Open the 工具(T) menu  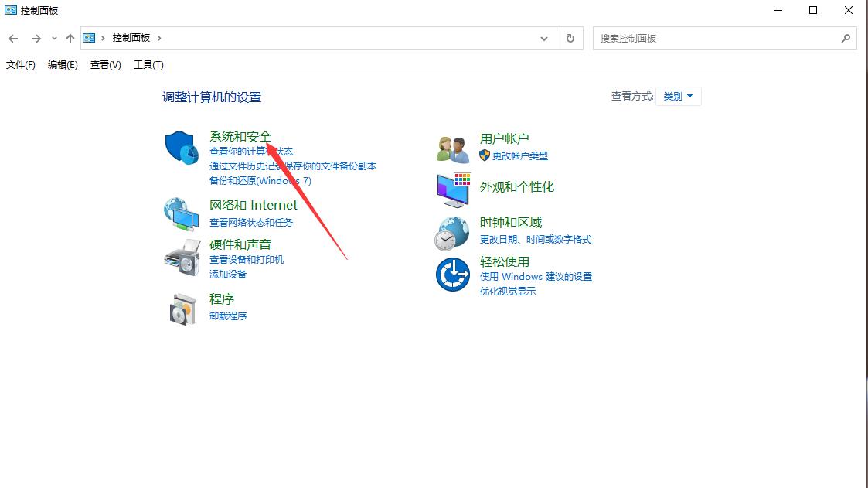[x=148, y=65]
